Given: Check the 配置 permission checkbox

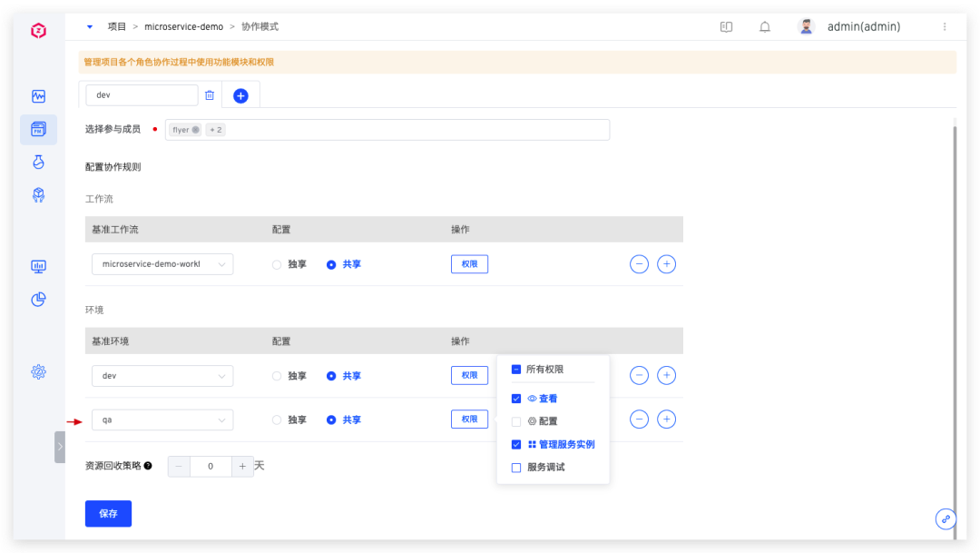Looking at the screenshot, I should tap(516, 421).
